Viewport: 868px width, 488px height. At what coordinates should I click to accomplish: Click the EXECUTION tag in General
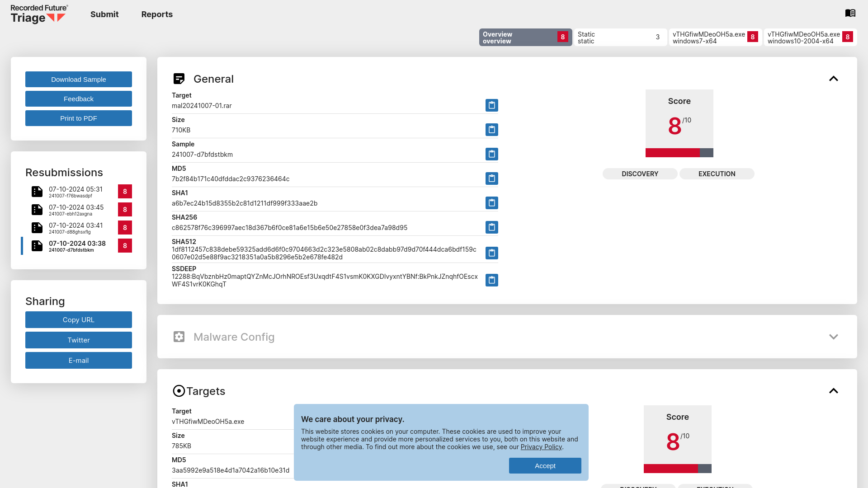tap(717, 174)
